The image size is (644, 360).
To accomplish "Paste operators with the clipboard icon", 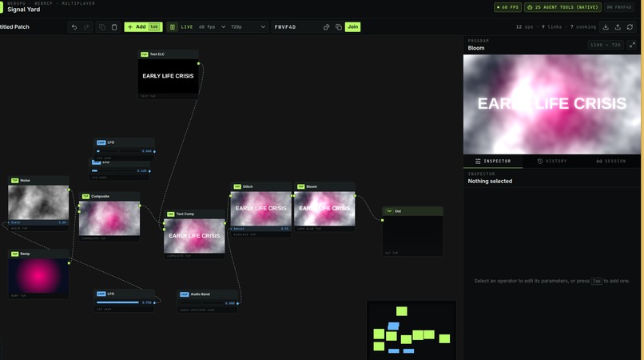I will click(x=114, y=27).
